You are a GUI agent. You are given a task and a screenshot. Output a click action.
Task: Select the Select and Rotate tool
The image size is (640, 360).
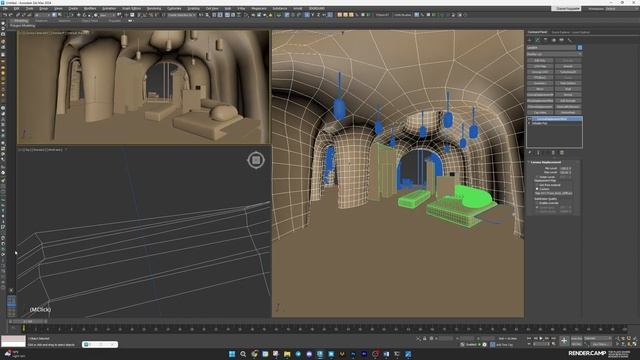click(x=84, y=15)
